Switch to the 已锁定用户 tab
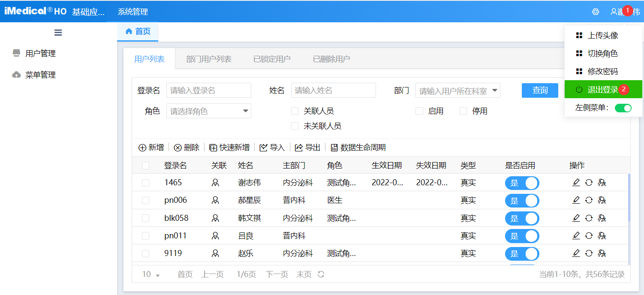Screen dimensions: 644x295 click(272, 59)
